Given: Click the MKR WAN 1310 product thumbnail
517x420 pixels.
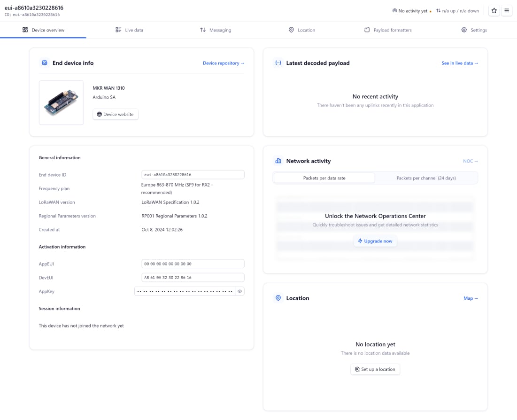Looking at the screenshot, I should click(61, 102).
